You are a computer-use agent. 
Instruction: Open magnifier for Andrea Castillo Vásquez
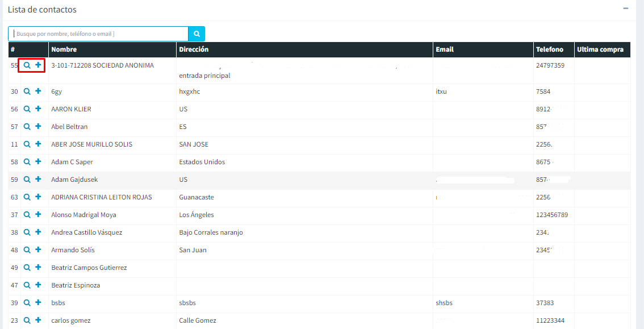pos(27,232)
